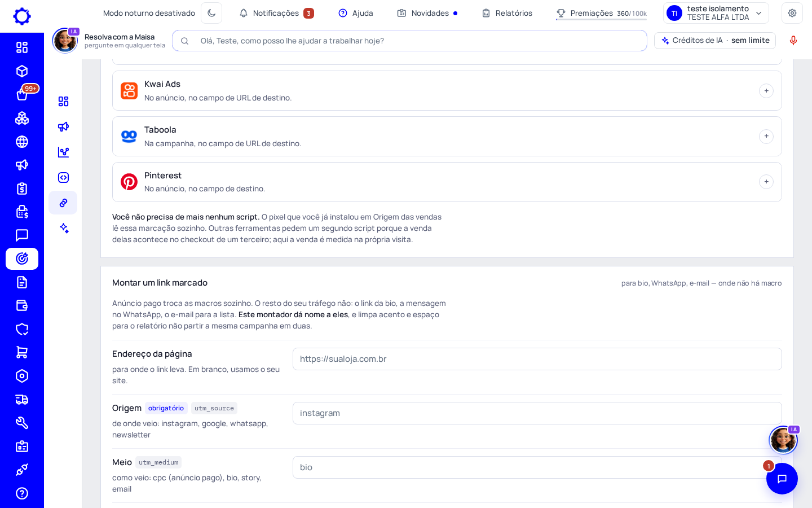The height and width of the screenshot is (508, 812).
Task: Open the document icon in blue sidebar
Action: click(x=22, y=282)
